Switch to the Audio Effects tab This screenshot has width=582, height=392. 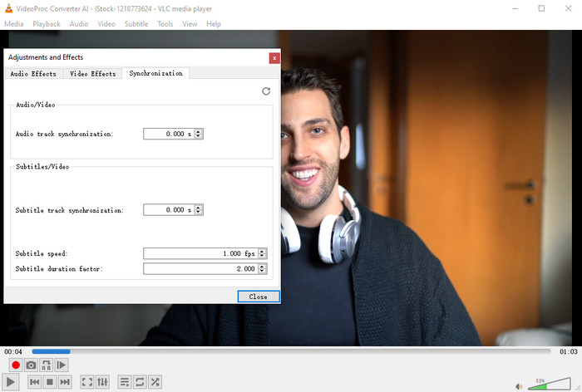click(33, 74)
